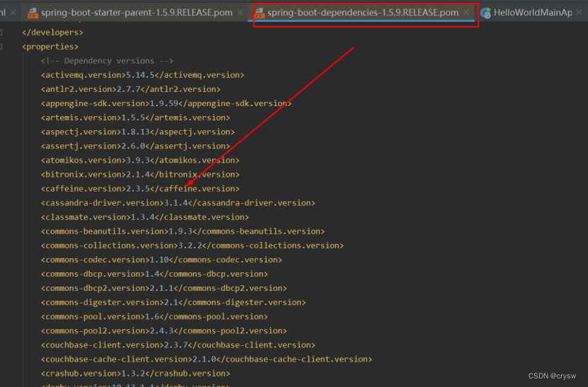Select spring-boot-dependencies-1.5.9.RELEASE.pom tab
588x387 pixels.
pyautogui.click(x=362, y=13)
